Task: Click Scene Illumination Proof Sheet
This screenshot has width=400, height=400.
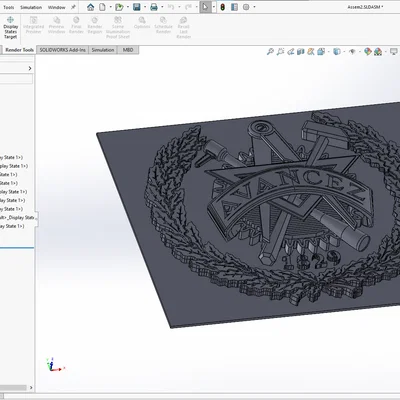Action: (118, 28)
